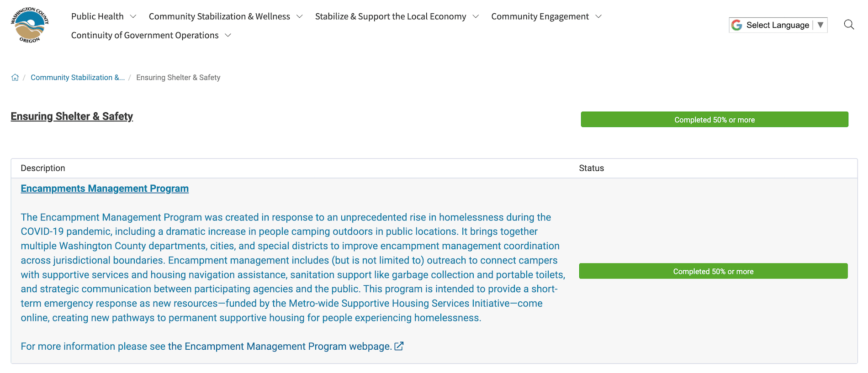
Task: Expand Stabilize & Support Local Economy chevron
Action: [476, 17]
